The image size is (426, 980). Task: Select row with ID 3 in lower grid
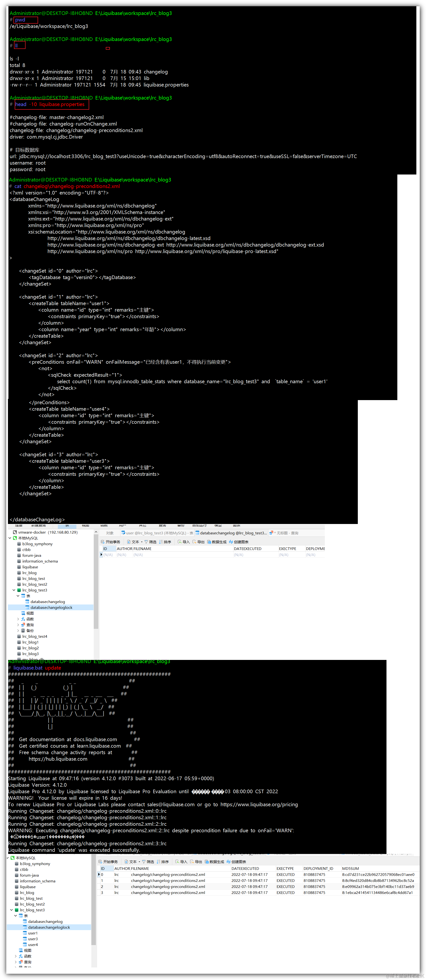pos(259,893)
